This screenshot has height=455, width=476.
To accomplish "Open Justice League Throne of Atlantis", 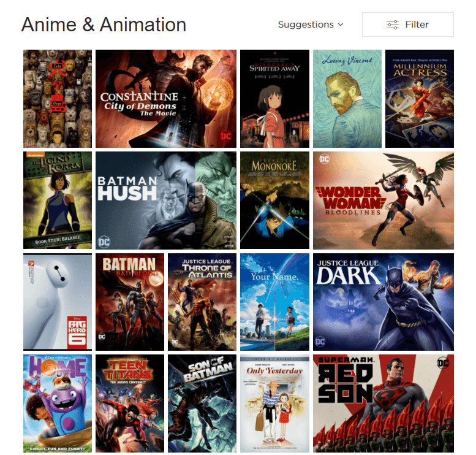I will point(202,302).
